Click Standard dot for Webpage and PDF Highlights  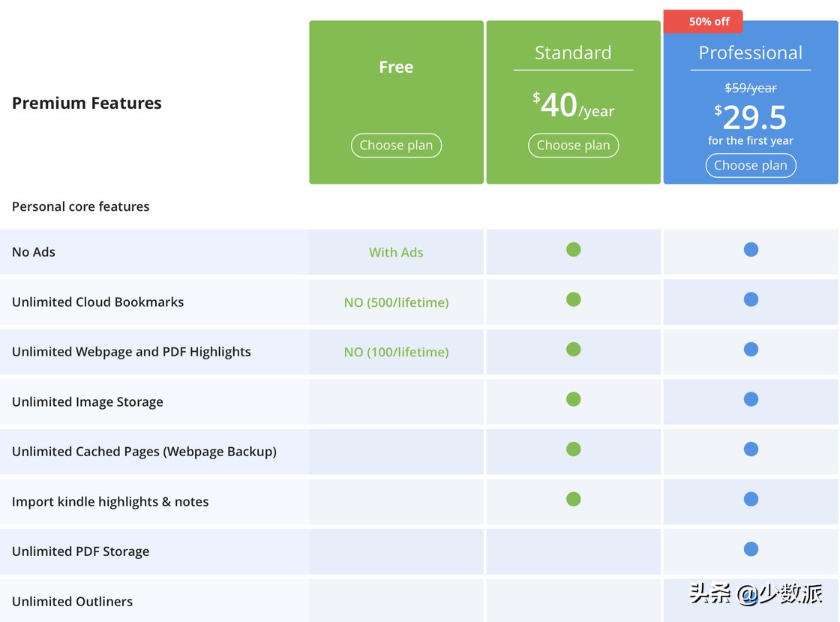tap(573, 350)
